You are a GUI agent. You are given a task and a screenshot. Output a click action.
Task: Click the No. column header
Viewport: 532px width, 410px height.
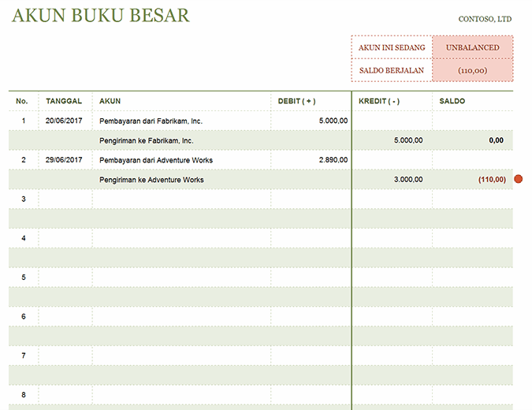click(x=22, y=101)
